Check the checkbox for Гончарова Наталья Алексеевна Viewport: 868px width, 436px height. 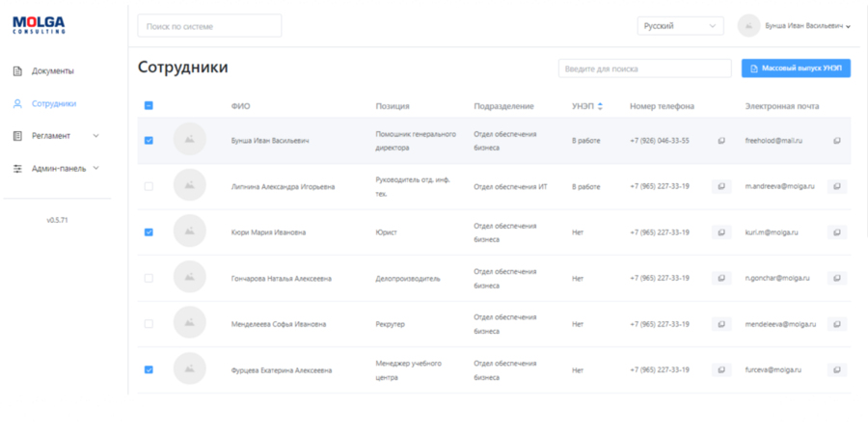click(149, 278)
